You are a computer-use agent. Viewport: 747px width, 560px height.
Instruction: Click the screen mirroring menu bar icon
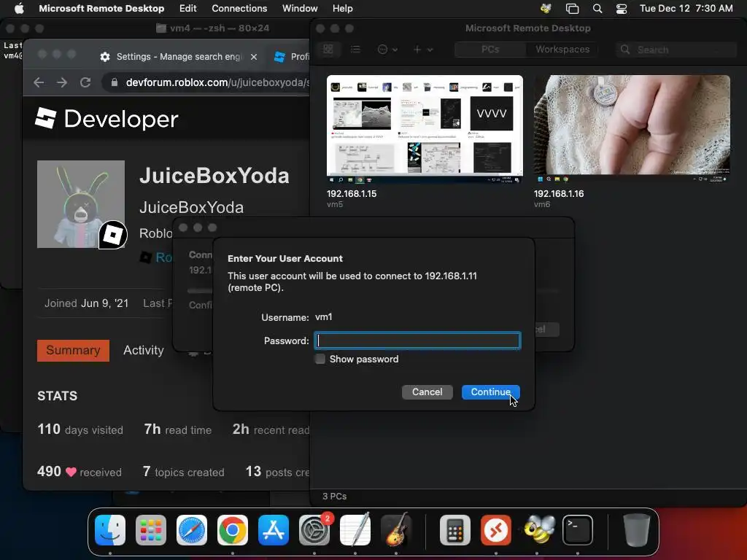pyautogui.click(x=572, y=9)
